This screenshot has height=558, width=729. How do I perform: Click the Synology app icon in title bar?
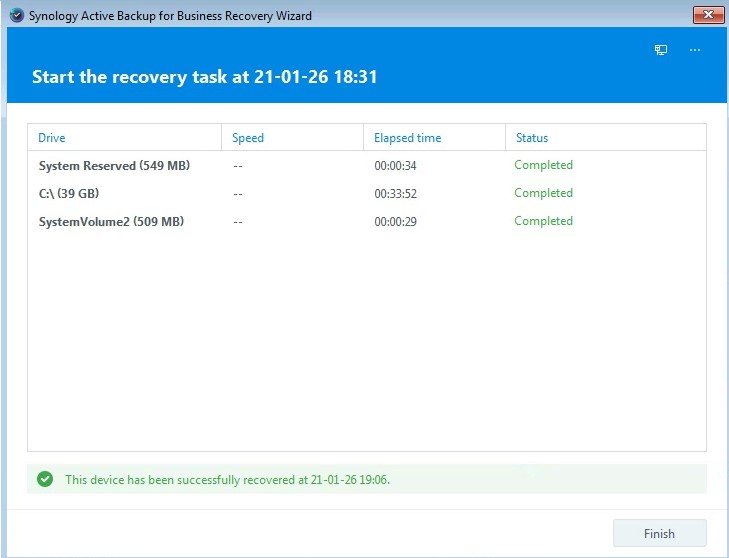point(17,15)
